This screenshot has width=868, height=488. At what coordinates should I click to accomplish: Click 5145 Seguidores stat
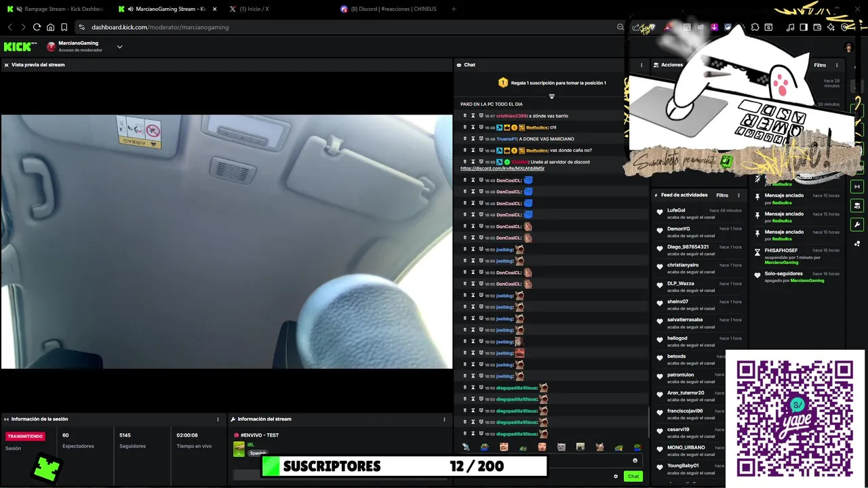132,441
